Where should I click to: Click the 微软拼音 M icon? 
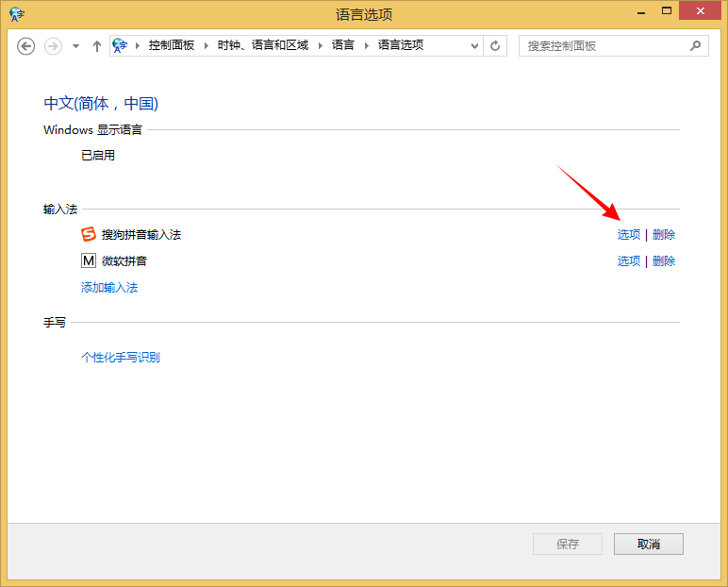click(x=89, y=260)
